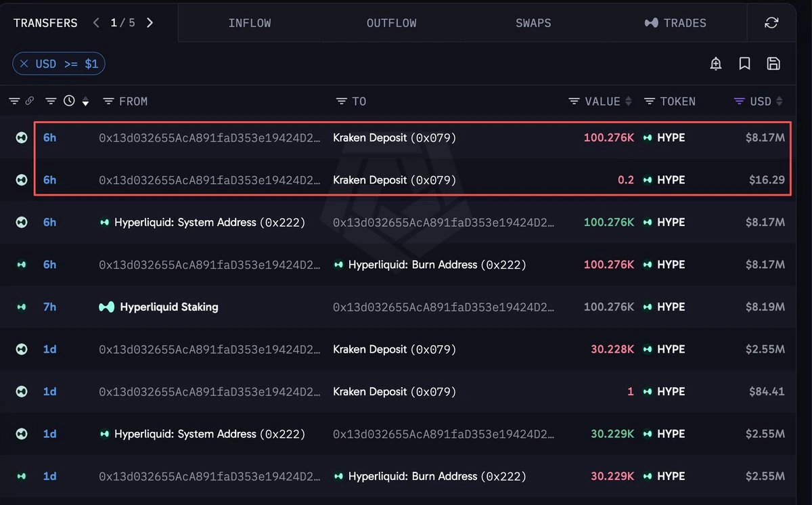The image size is (812, 505).
Task: Switch to the INFLOW tab
Action: coord(250,23)
